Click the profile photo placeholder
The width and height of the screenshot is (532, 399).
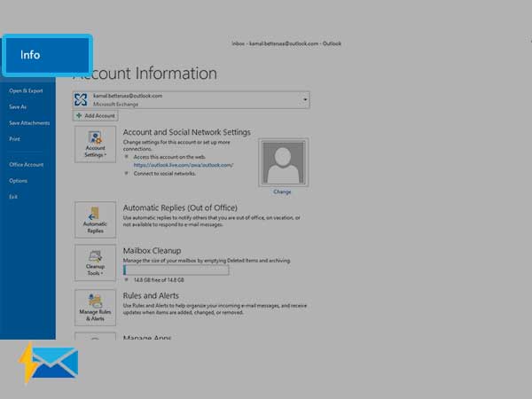pos(284,162)
